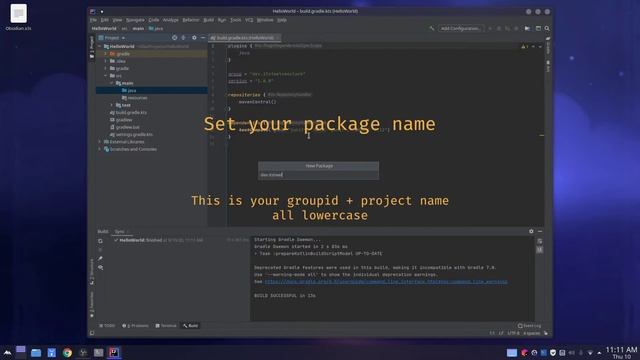Open the Refactor menu
640x360 pixels.
point(191,20)
